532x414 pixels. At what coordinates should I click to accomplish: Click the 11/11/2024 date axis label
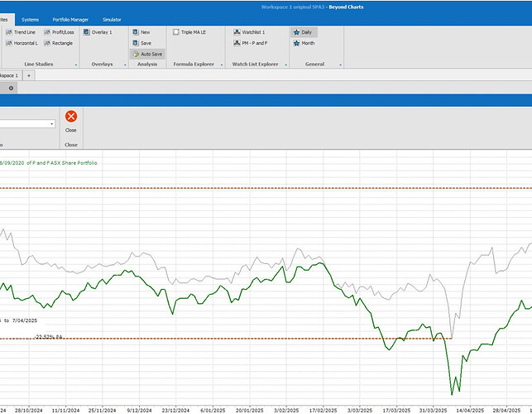65,410
